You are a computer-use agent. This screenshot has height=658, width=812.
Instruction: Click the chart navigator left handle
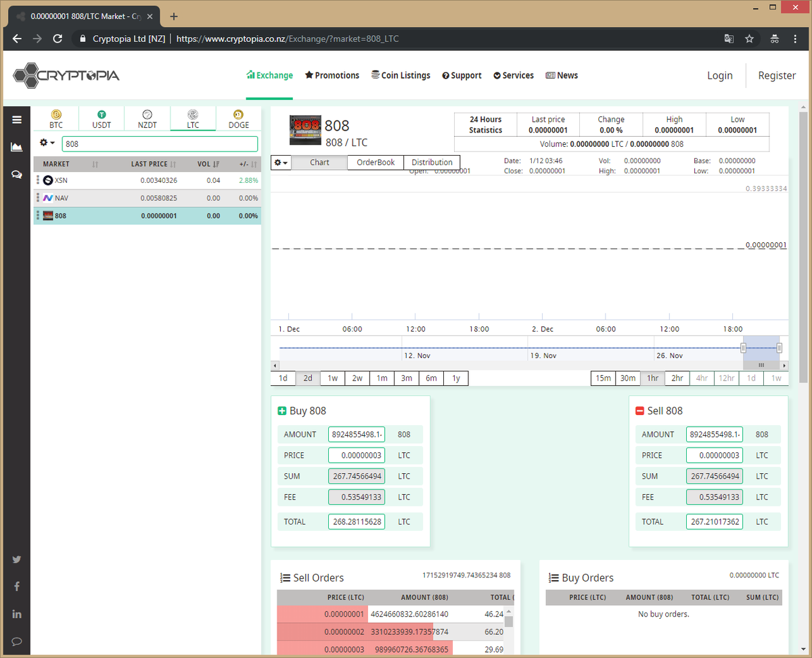tap(743, 348)
